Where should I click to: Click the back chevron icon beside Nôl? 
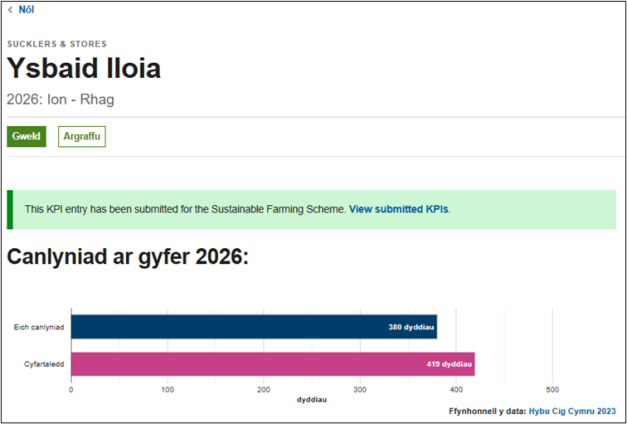point(11,9)
